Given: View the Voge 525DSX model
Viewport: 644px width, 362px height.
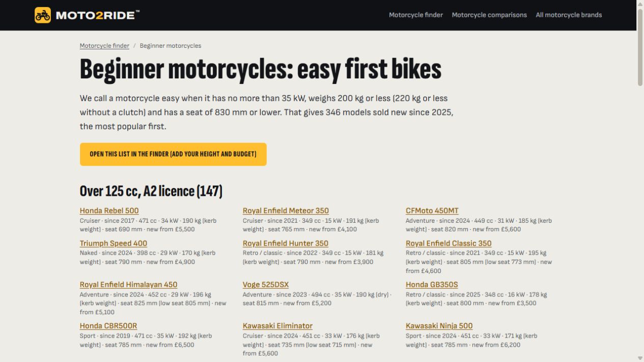Looking at the screenshot, I should click(266, 285).
